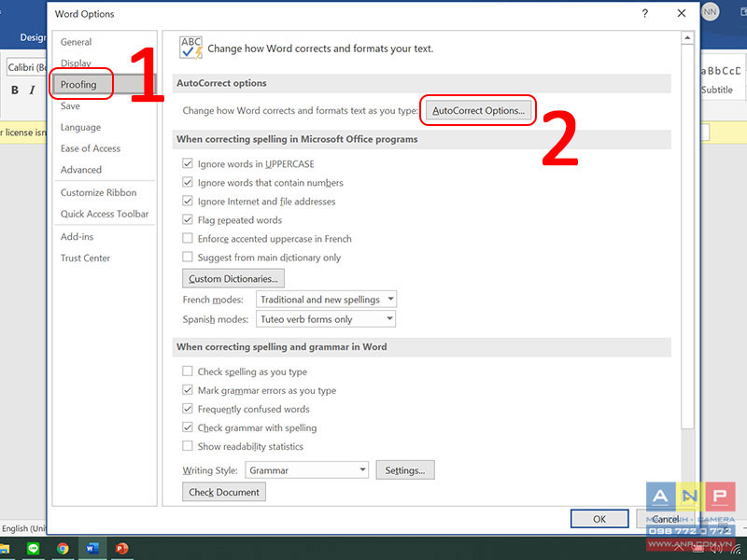Click the English language indicator in the status bar
The width and height of the screenshot is (747, 560).
24,528
